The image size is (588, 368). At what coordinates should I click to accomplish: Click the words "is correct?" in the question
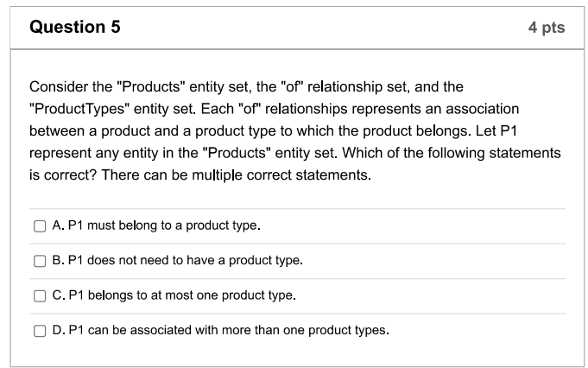click(x=62, y=175)
